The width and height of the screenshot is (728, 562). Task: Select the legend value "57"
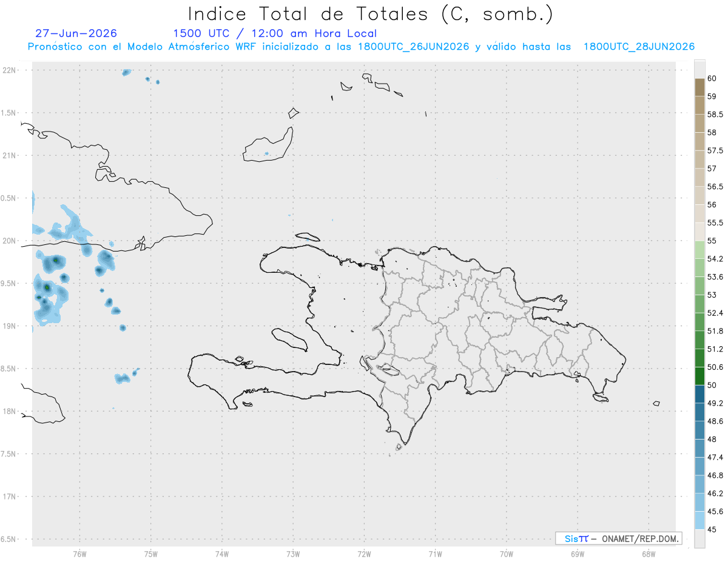coord(712,169)
